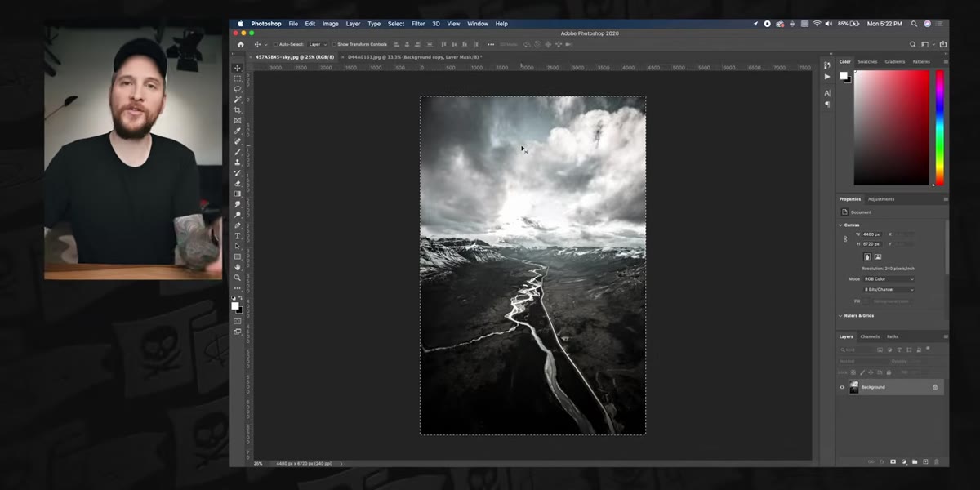Screen dimensions: 980x490
Task: Open the Select menu
Action: (396, 24)
